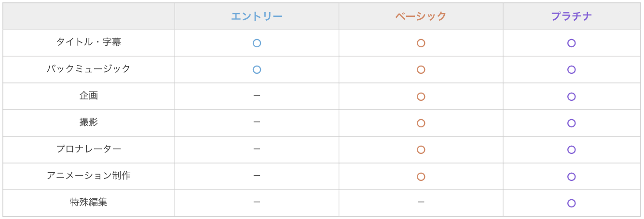This screenshot has width=644, height=219.
Task: Click the purple circle for 特殊編集 under プラチナ
Action: point(571,203)
